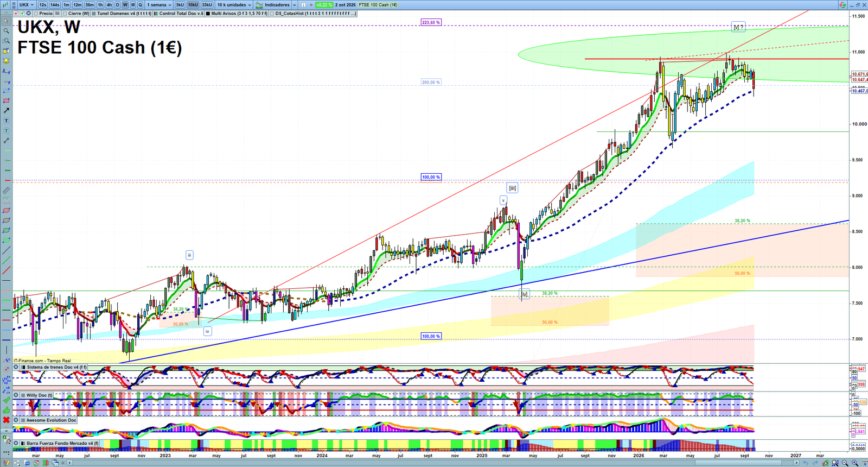Select the blue rectangle drawing tool

tap(7, 91)
